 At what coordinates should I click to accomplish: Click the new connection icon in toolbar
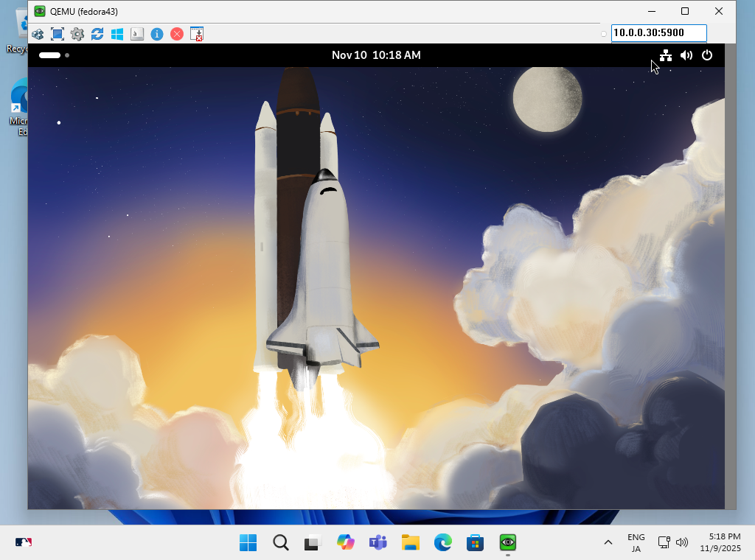coord(38,34)
